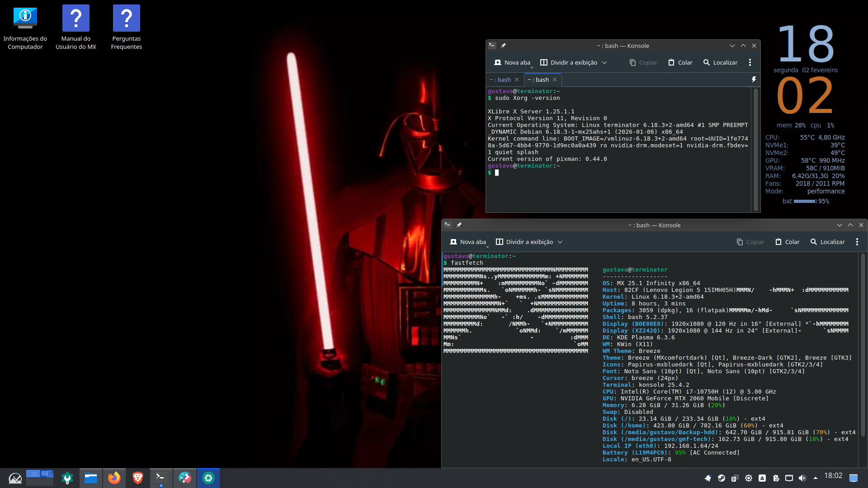The width and height of the screenshot is (868, 488).
Task: Click Dividir a exibição in lower Konsole
Action: point(524,242)
